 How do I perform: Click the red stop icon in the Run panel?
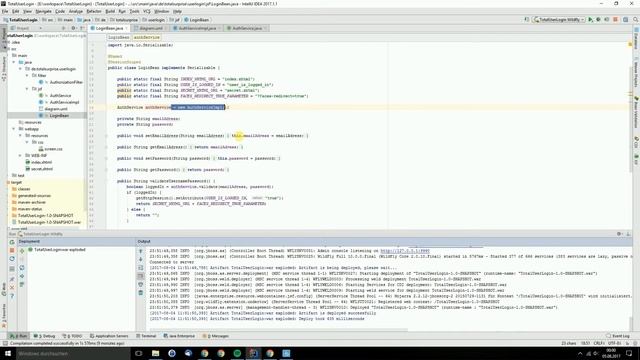12,250
